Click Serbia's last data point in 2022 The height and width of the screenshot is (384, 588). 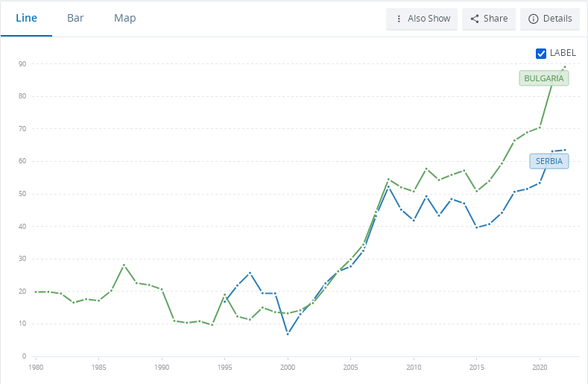565,150
